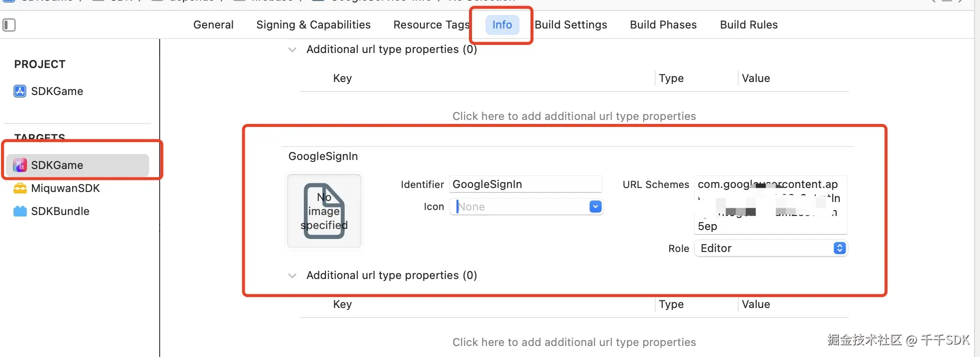Click the Resource Tags tab
980x357 pixels.
click(x=431, y=25)
